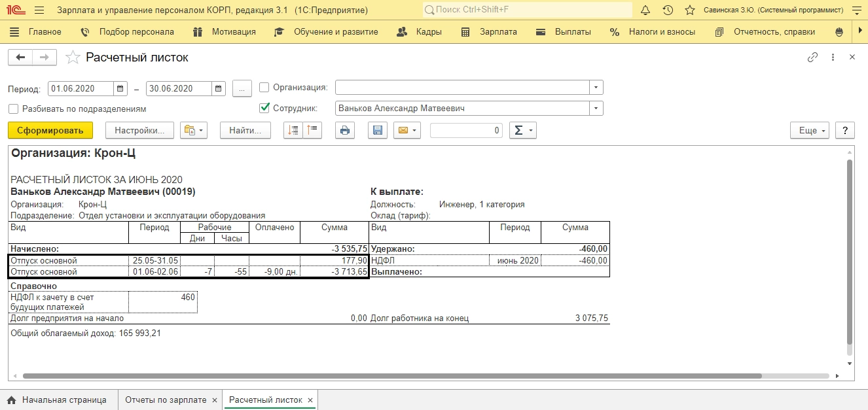
Task: Open the sum sigma dropdown
Action: pos(522,131)
